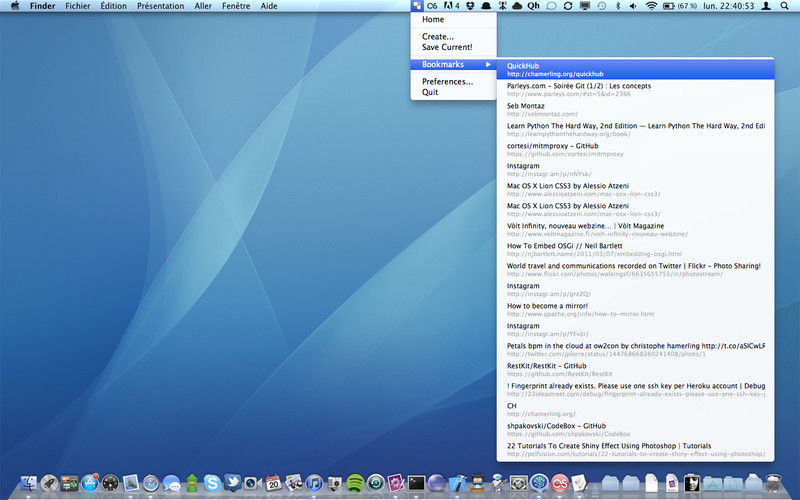
Task: Open 22 Tutorials Shiny Effect Photoshop bookmark
Action: point(635,449)
